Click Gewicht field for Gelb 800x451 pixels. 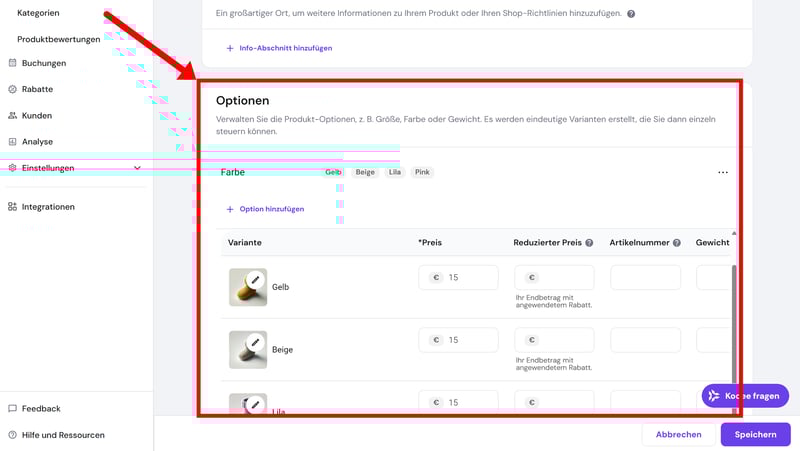click(713, 278)
